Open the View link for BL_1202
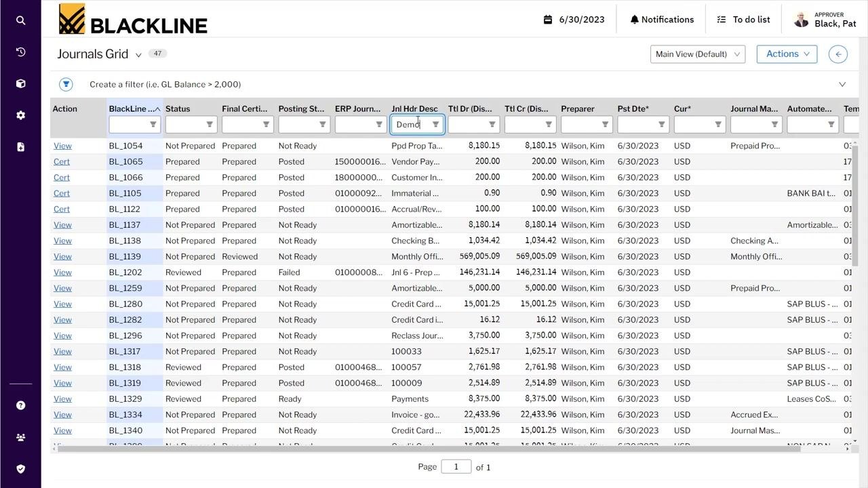Image resolution: width=868 pixels, height=488 pixels. (x=62, y=272)
